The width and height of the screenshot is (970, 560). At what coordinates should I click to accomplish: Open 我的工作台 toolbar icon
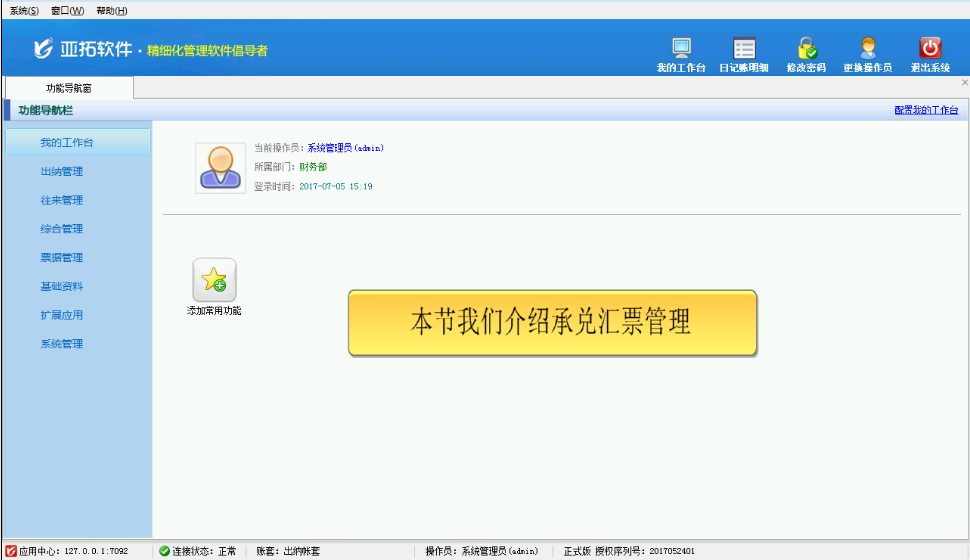(x=681, y=48)
